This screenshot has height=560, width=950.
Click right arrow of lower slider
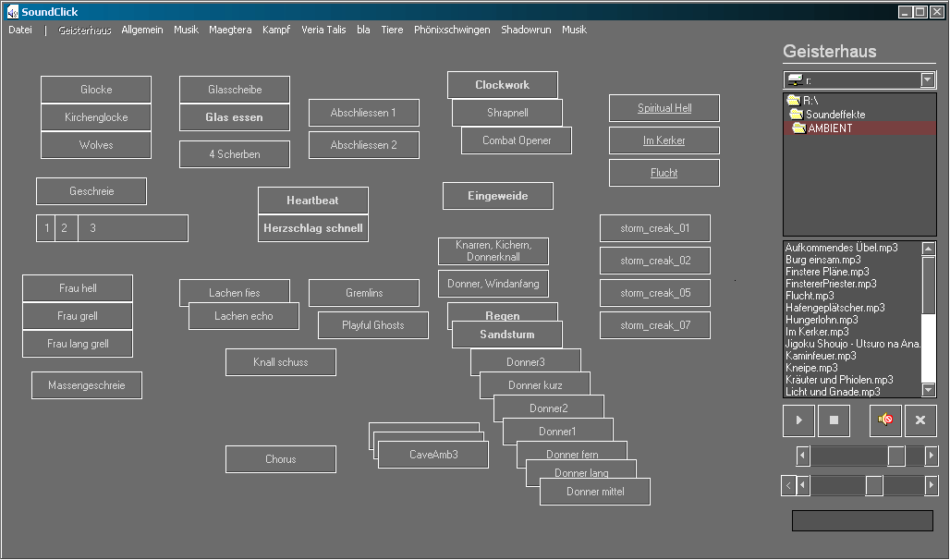coord(931,485)
